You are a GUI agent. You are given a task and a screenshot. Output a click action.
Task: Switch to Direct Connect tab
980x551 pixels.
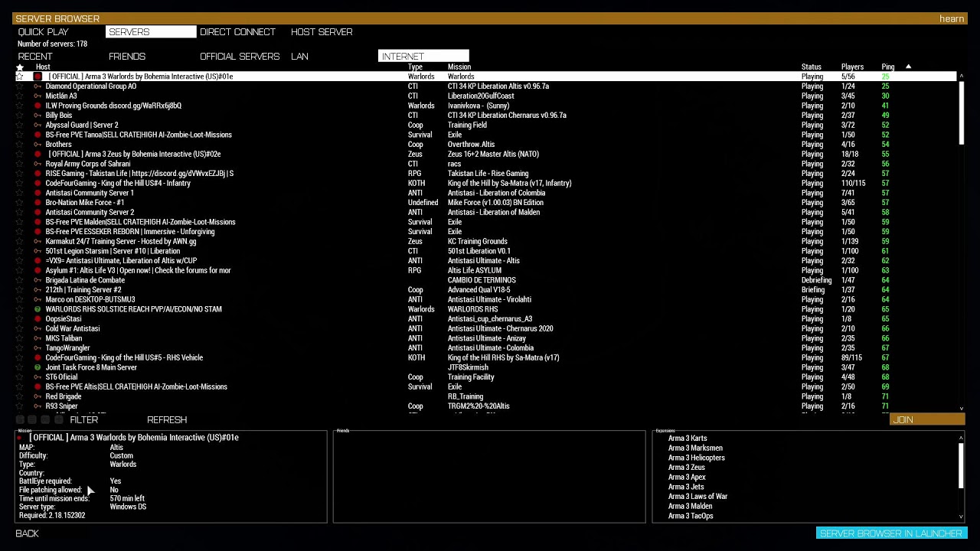coord(237,32)
